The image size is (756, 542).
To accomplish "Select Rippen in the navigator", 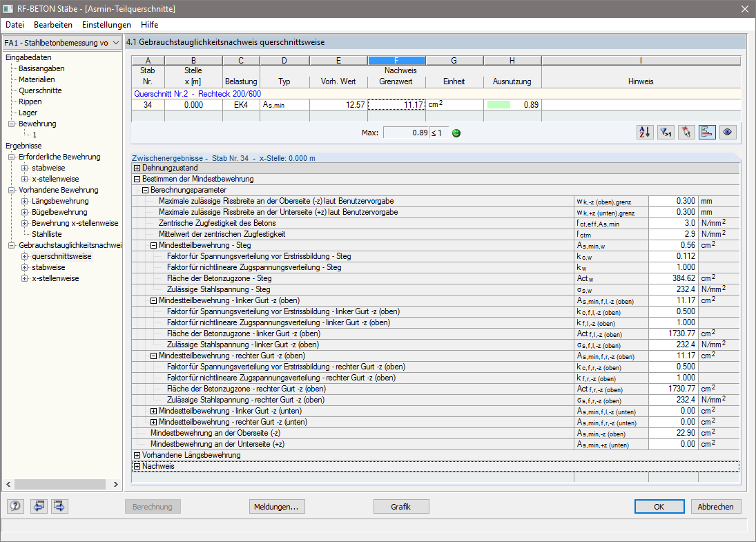I will pyautogui.click(x=30, y=101).
